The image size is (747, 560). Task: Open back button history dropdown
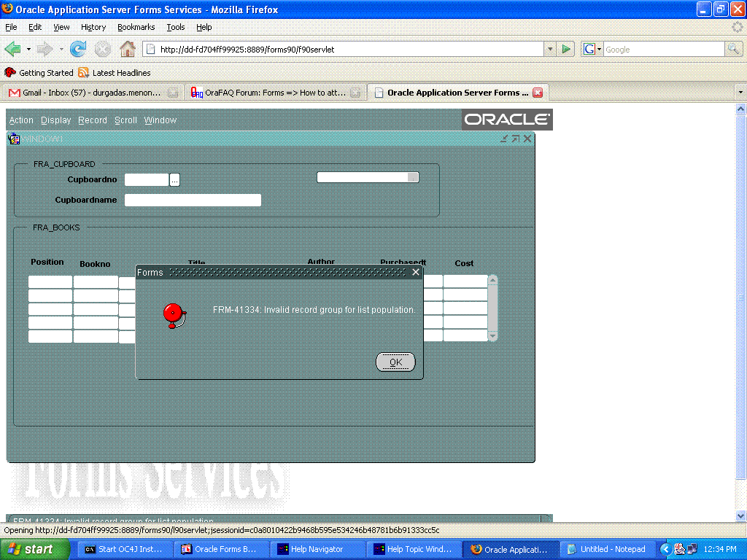pos(28,49)
